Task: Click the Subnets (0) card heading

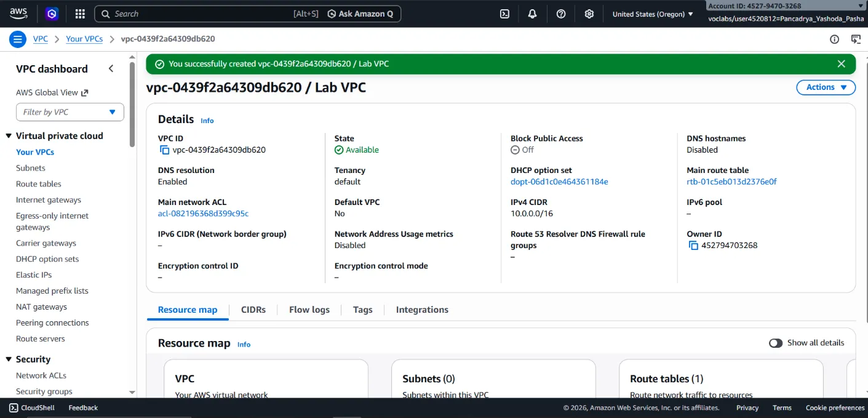Action: (429, 379)
